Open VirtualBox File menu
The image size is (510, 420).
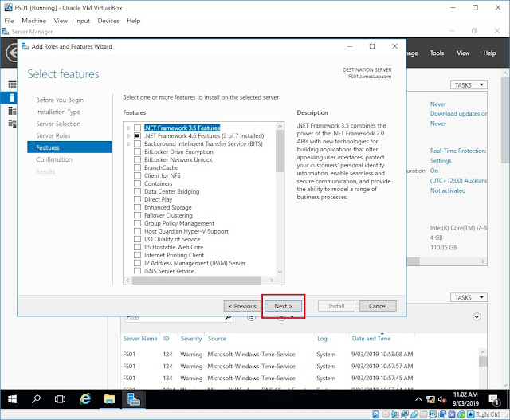[x=9, y=21]
